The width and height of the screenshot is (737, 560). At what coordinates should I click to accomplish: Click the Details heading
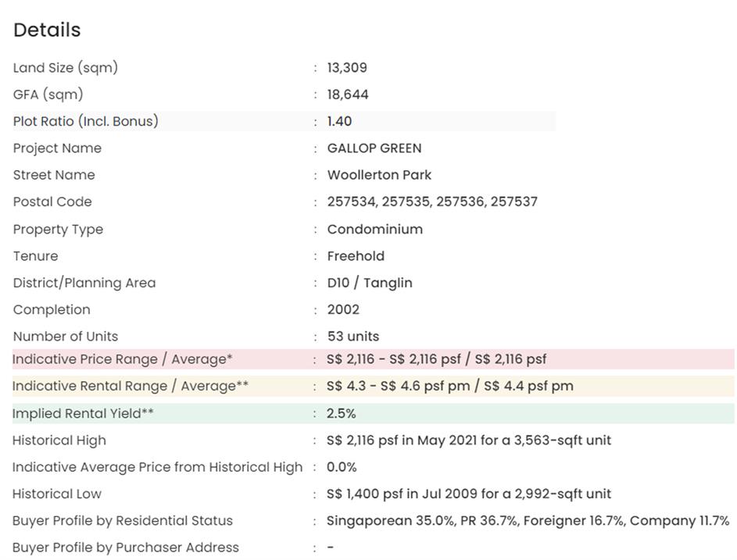pos(47,30)
